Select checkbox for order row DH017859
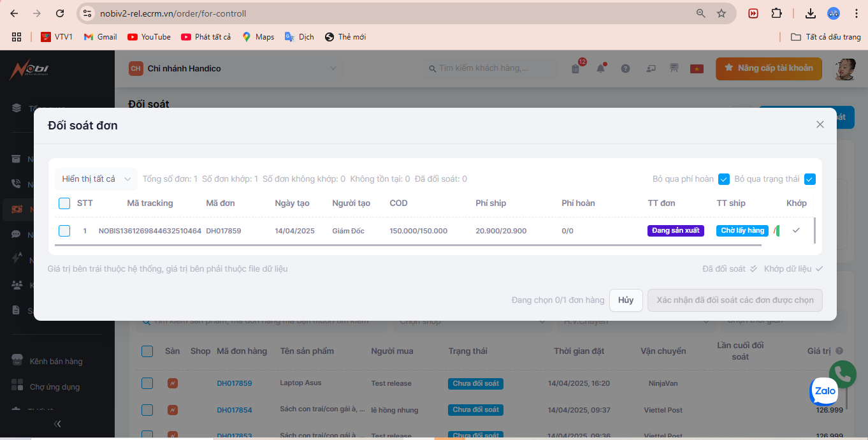The height and width of the screenshot is (440, 868). point(64,231)
